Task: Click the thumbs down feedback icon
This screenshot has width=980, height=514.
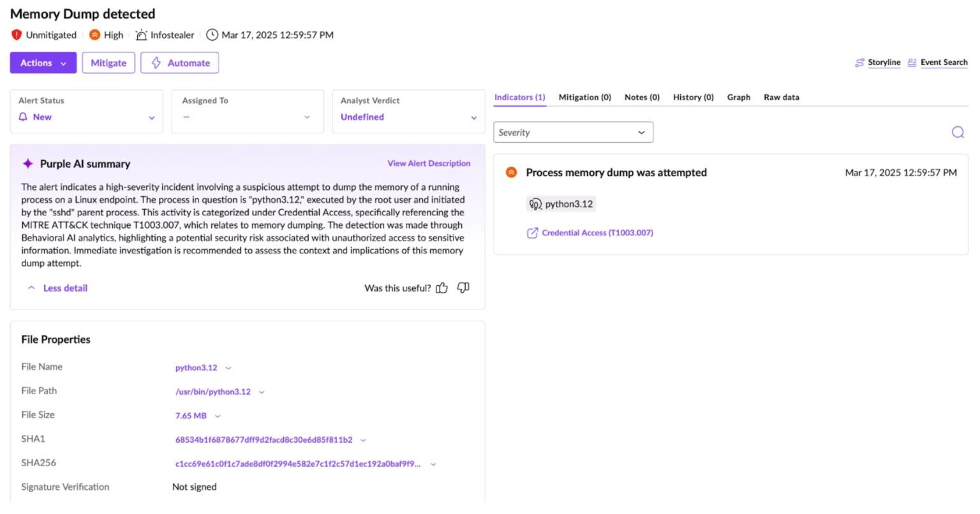Action: pyautogui.click(x=463, y=288)
